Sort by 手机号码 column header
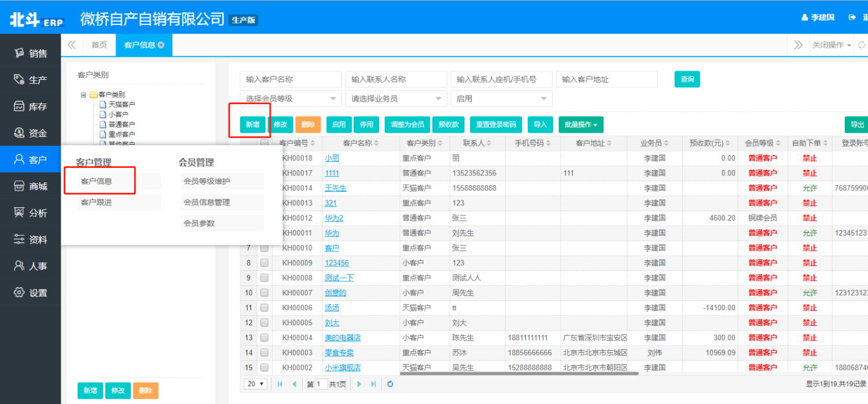 coord(533,143)
